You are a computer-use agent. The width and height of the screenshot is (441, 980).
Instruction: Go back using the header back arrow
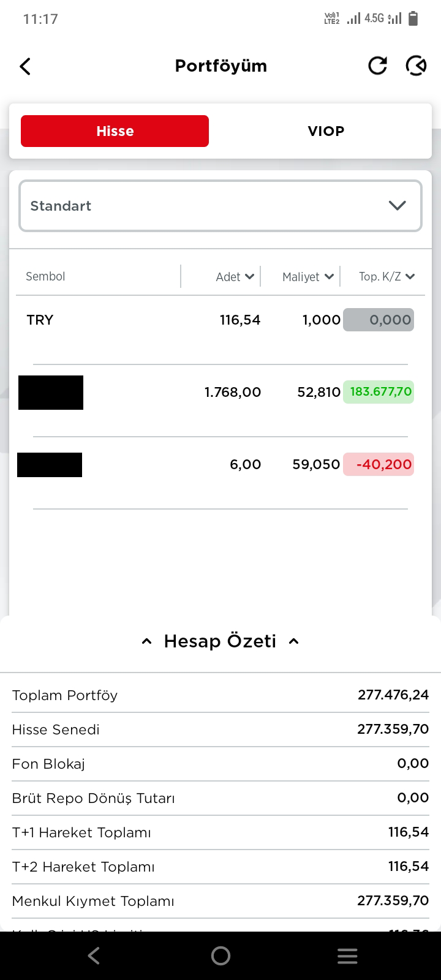click(25, 66)
